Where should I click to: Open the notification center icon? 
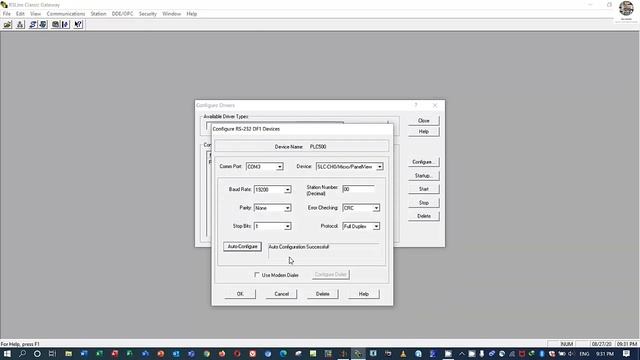[x=627, y=354]
